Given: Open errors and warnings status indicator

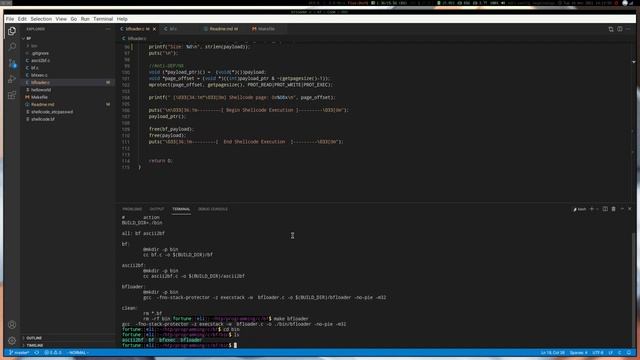Looking at the screenshot, I should (53, 353).
